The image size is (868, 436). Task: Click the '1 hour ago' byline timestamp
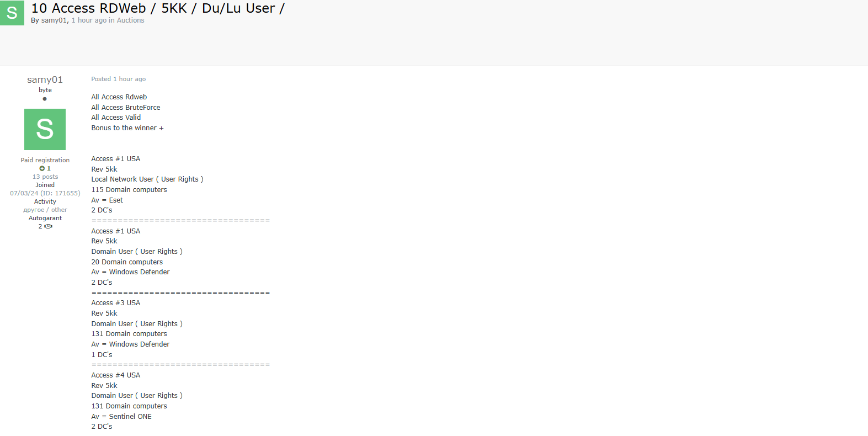(x=89, y=20)
